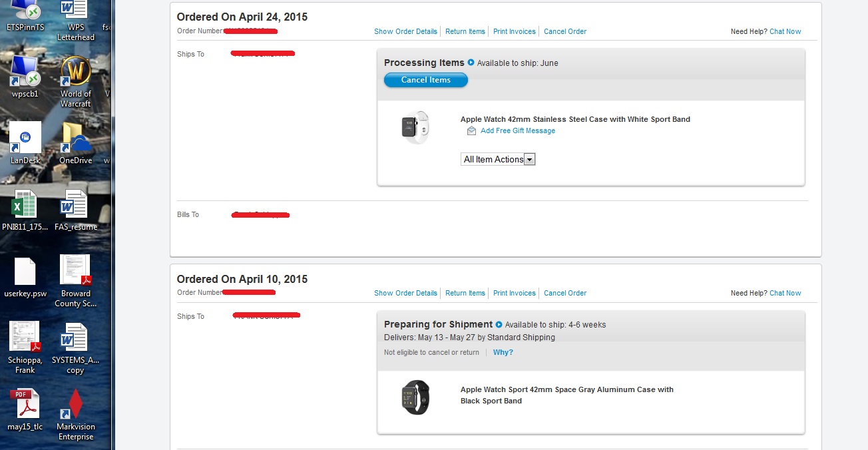This screenshot has height=450, width=868.
Task: Open Show Order Details for April 24 order
Action: [x=405, y=31]
